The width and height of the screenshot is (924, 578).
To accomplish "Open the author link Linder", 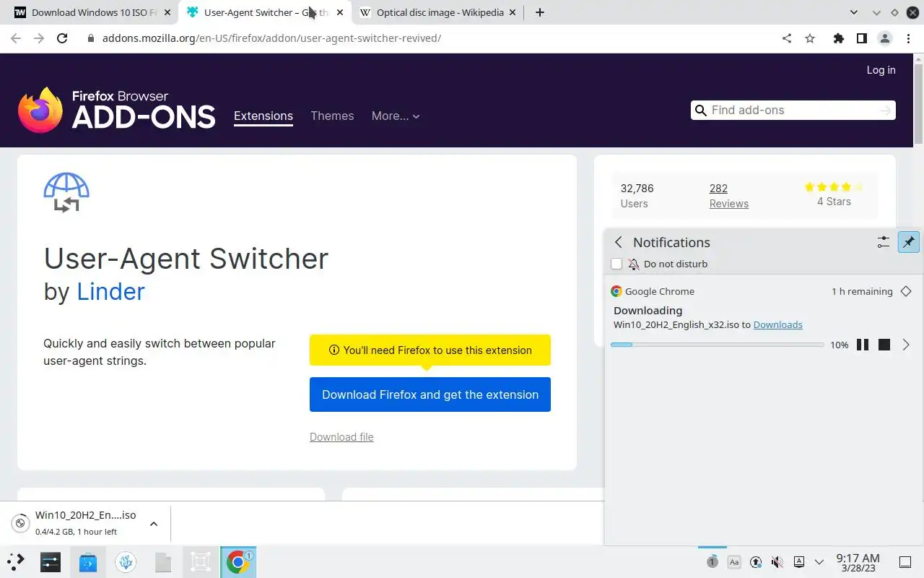I will (110, 291).
